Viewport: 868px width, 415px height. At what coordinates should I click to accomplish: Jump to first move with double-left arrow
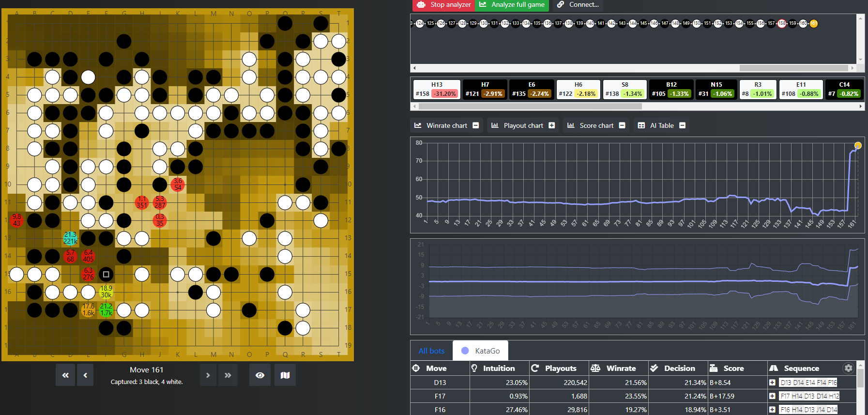click(65, 375)
